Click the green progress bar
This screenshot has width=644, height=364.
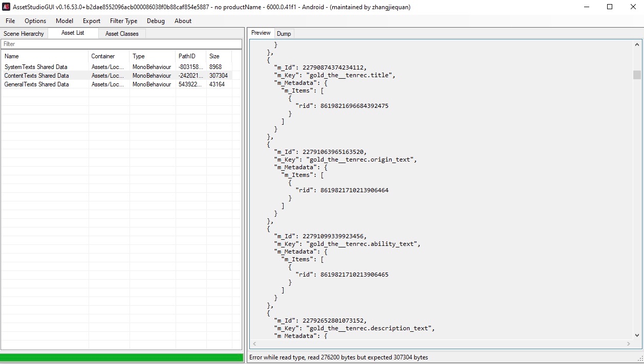pyautogui.click(x=122, y=357)
